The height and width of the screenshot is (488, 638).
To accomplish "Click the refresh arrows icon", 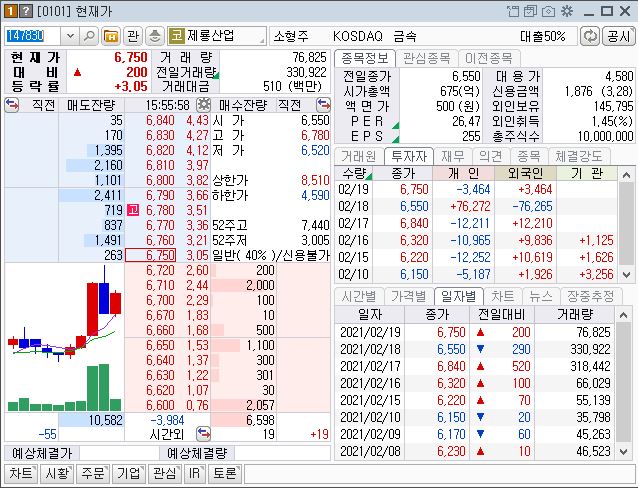I will [590, 36].
